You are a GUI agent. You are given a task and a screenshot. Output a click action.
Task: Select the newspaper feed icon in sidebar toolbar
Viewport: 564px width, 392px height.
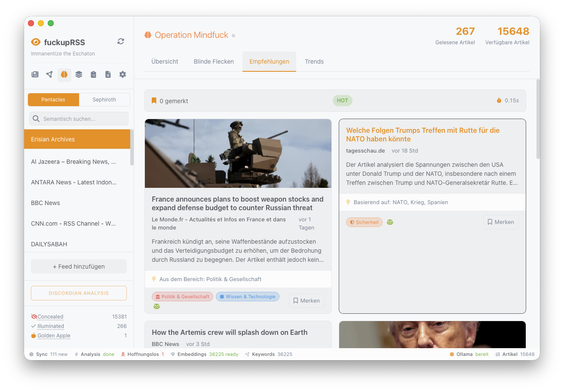pos(35,74)
